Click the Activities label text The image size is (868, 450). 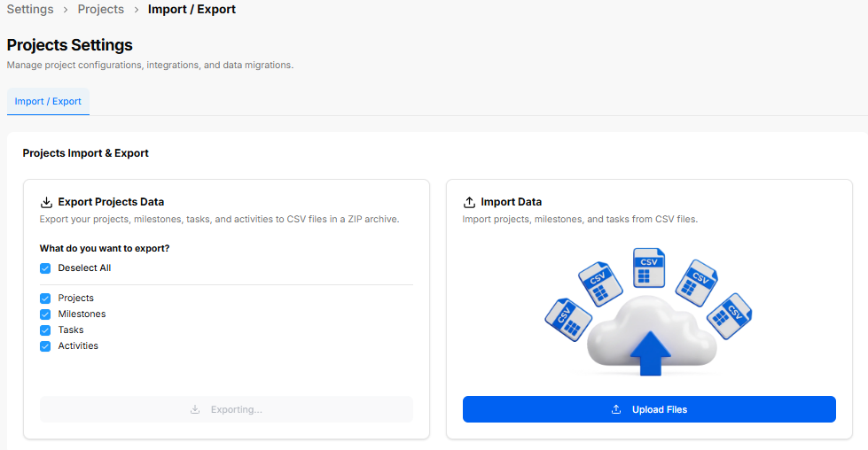pos(78,346)
